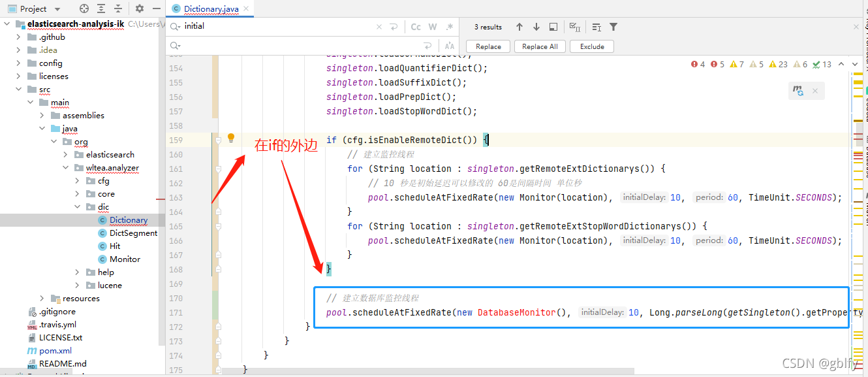Click the Replace button

(488, 46)
